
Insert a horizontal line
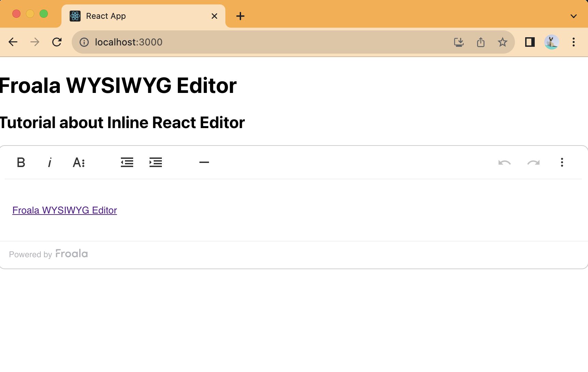tap(204, 162)
